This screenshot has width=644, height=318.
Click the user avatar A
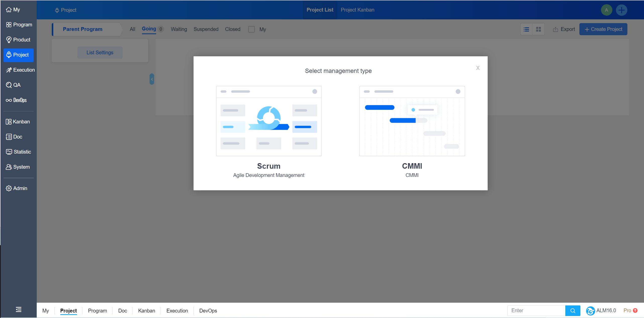click(606, 10)
